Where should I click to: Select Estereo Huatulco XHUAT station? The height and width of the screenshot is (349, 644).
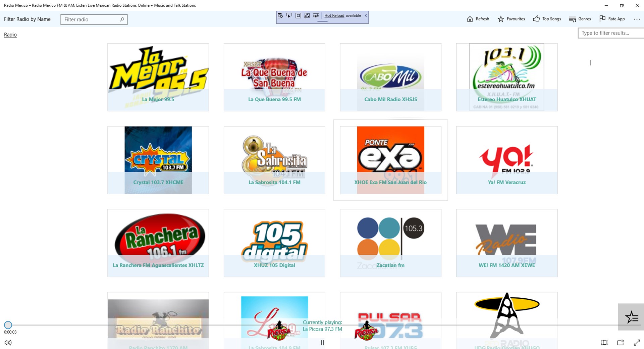click(x=507, y=77)
